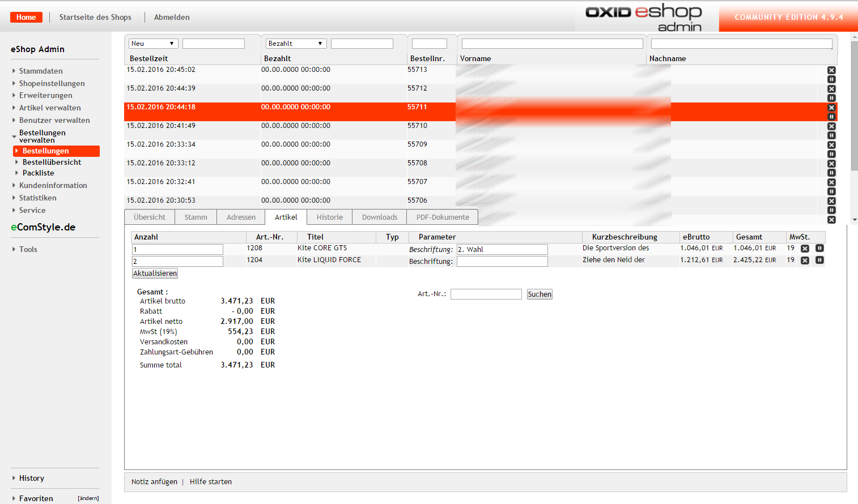The height and width of the screenshot is (504, 858).
Task: Open Packliste in the sidebar
Action: (x=38, y=173)
